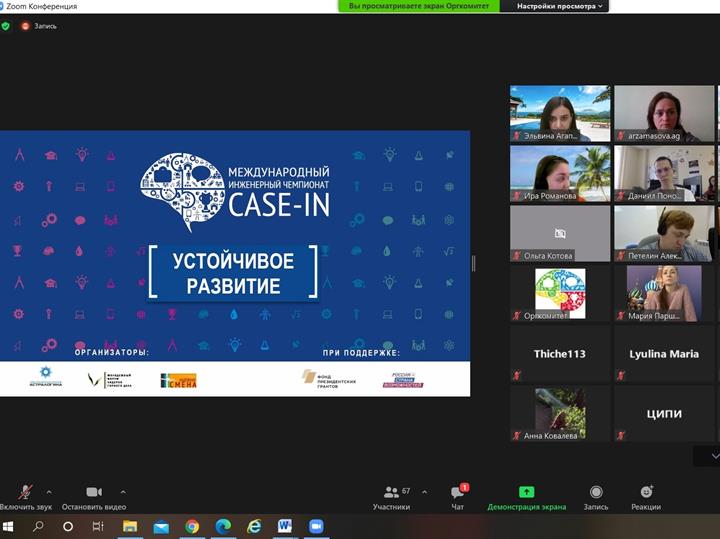Stop camera with Остановить видео

(x=94, y=497)
